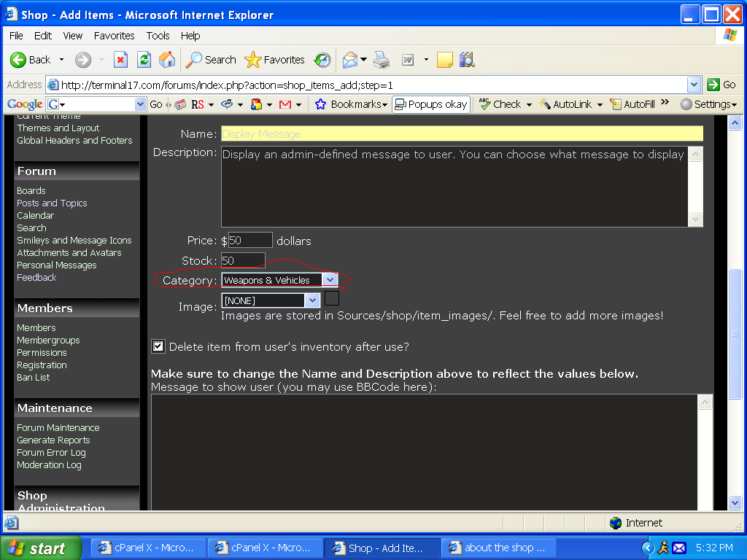Open the Image dropdown showing [NONE]

(313, 300)
